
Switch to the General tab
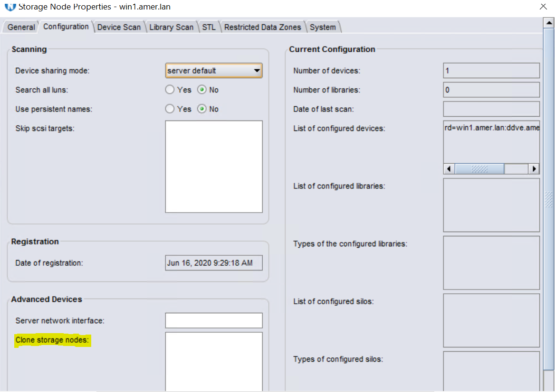(21, 27)
